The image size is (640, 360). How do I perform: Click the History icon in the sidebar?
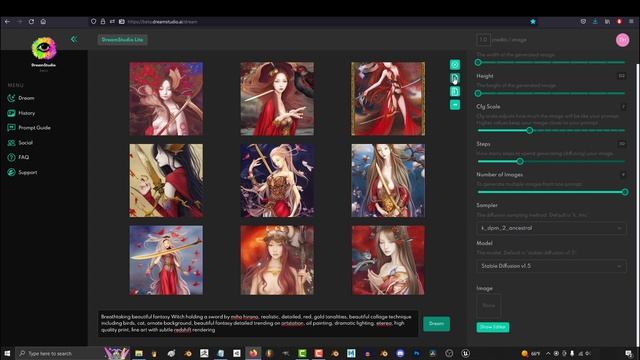point(11,113)
